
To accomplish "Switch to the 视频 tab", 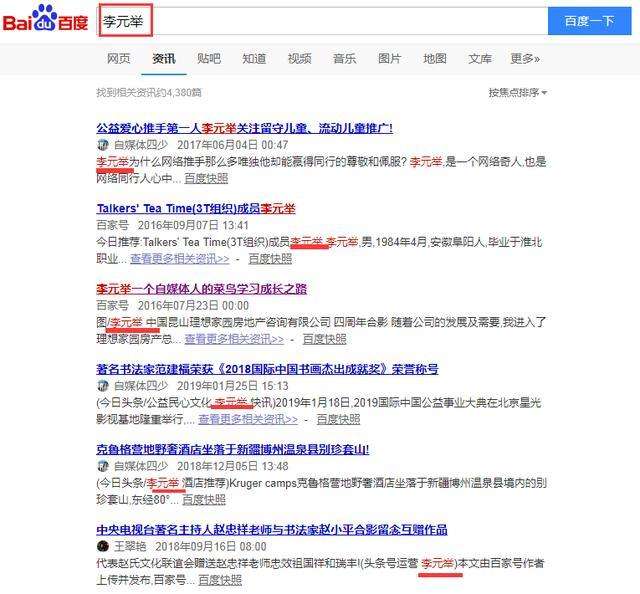I will (x=300, y=59).
